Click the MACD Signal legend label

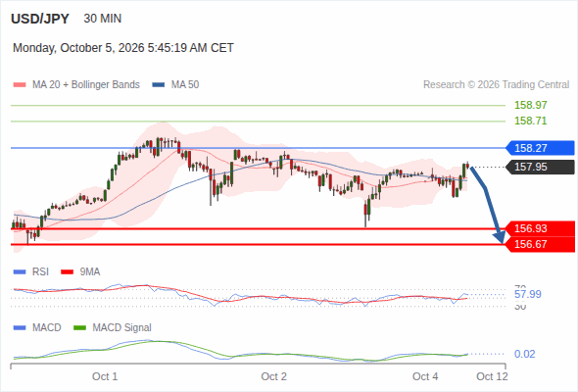(x=122, y=328)
